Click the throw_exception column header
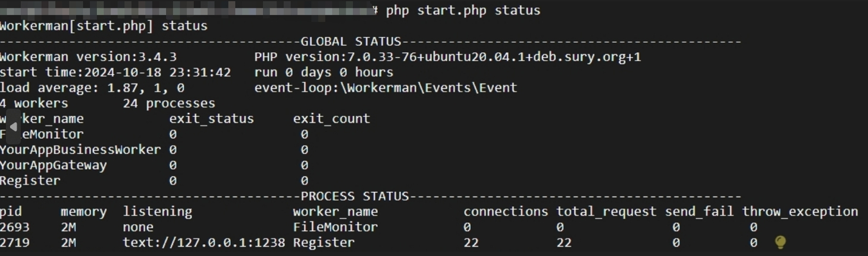 point(800,211)
